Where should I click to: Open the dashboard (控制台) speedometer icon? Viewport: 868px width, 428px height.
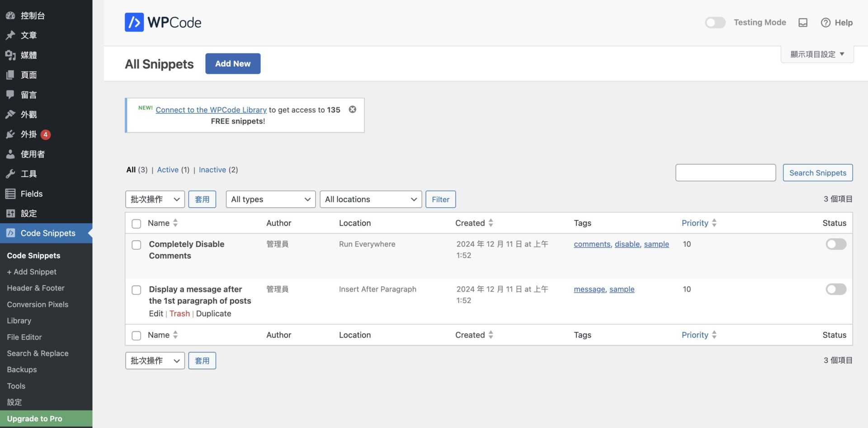pos(10,15)
